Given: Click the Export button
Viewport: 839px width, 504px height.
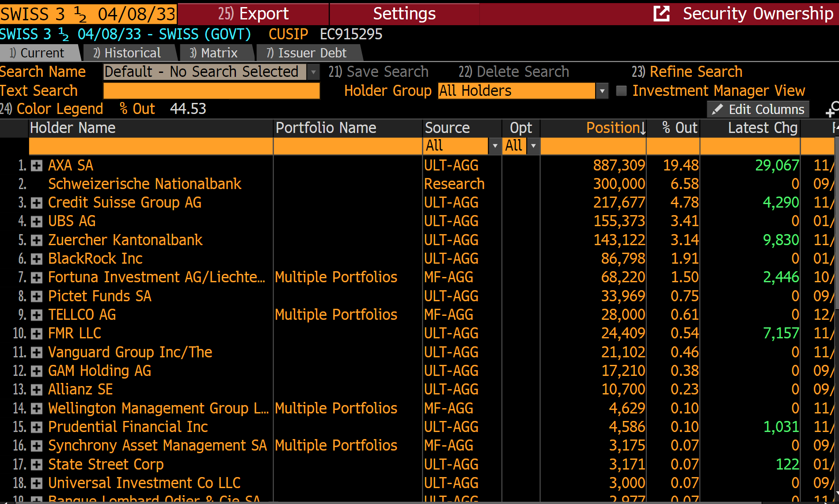Looking at the screenshot, I should [x=253, y=14].
